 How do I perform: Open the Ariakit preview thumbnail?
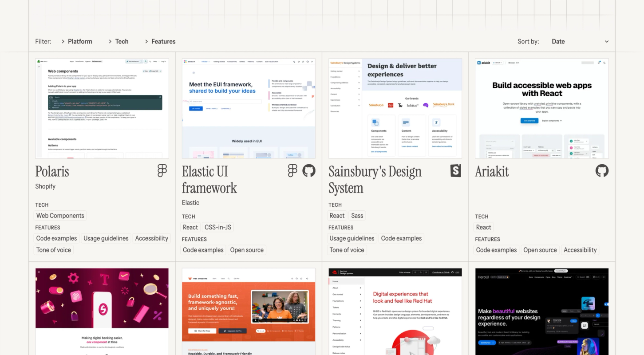[x=542, y=108]
